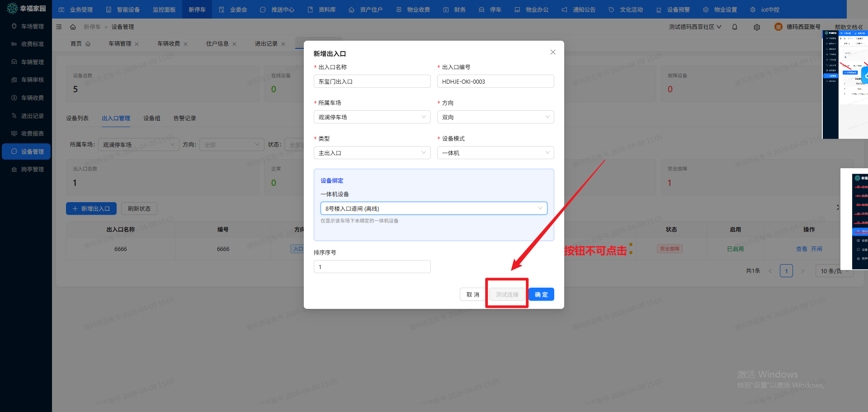Open the settings gear icon in header
The height and width of the screenshot is (412, 868).
pos(757,27)
